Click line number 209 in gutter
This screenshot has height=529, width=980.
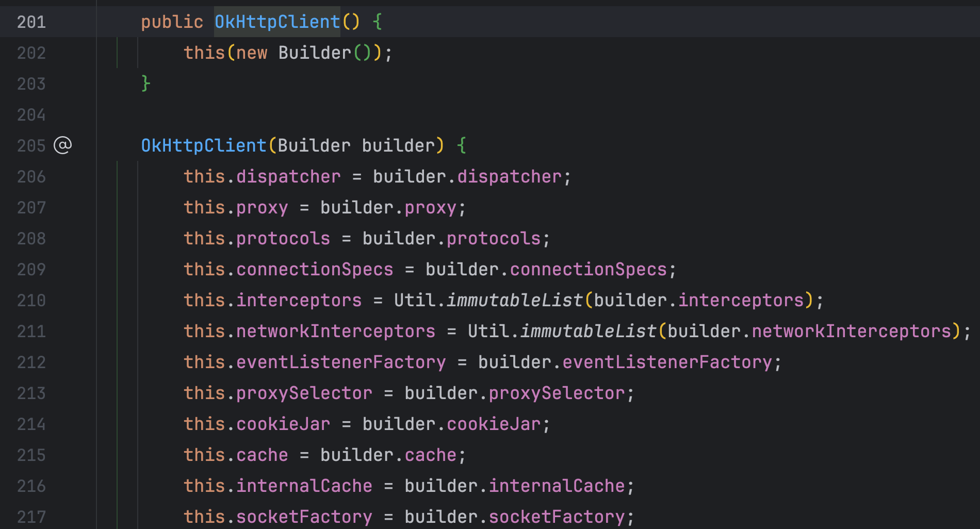(x=31, y=269)
